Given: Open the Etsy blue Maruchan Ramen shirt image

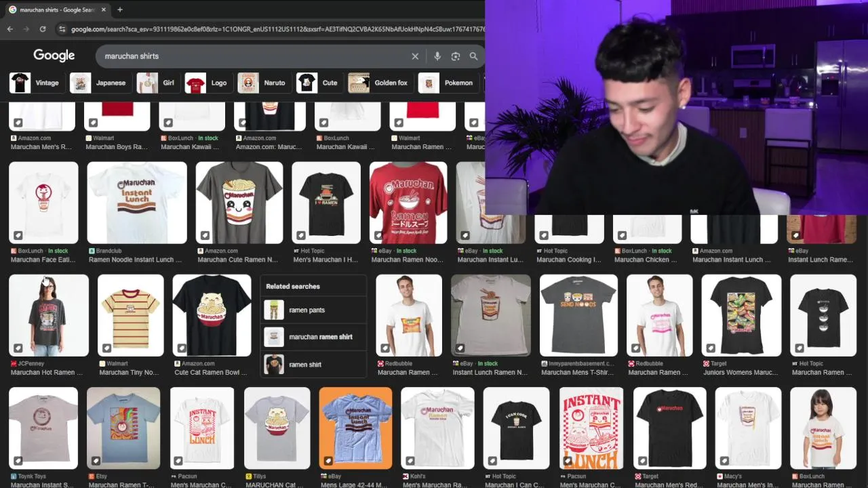Looking at the screenshot, I should [x=123, y=428].
